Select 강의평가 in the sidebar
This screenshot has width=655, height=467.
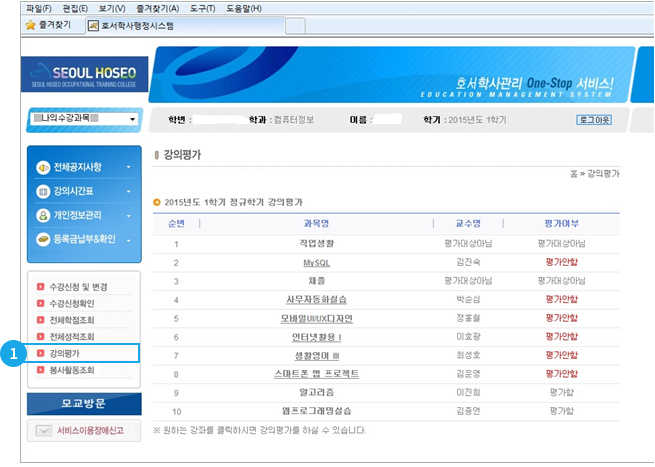coord(65,354)
